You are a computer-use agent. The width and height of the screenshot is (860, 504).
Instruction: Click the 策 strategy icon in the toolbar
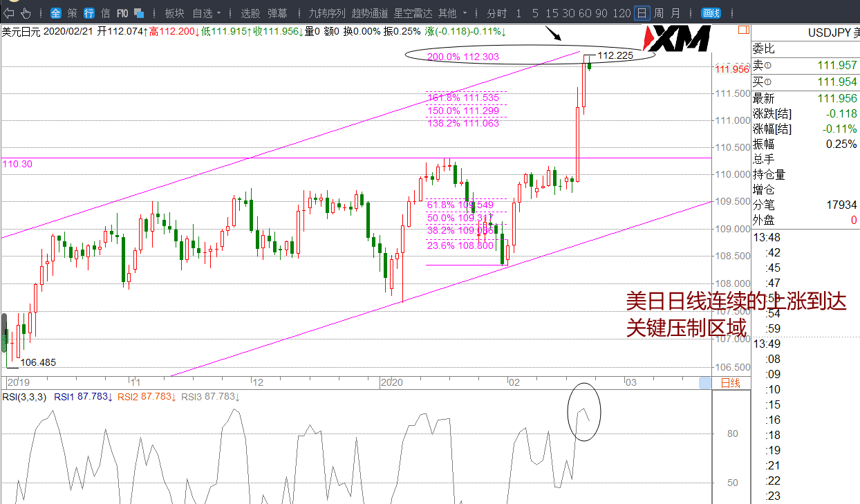(x=73, y=12)
